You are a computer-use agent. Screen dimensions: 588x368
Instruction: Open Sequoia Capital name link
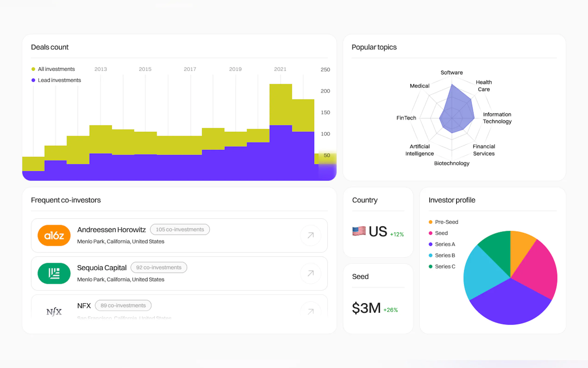(x=102, y=267)
